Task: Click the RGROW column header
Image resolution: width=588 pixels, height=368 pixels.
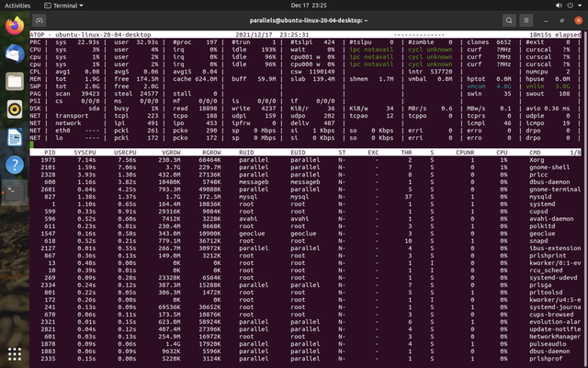Action: pyautogui.click(x=211, y=153)
